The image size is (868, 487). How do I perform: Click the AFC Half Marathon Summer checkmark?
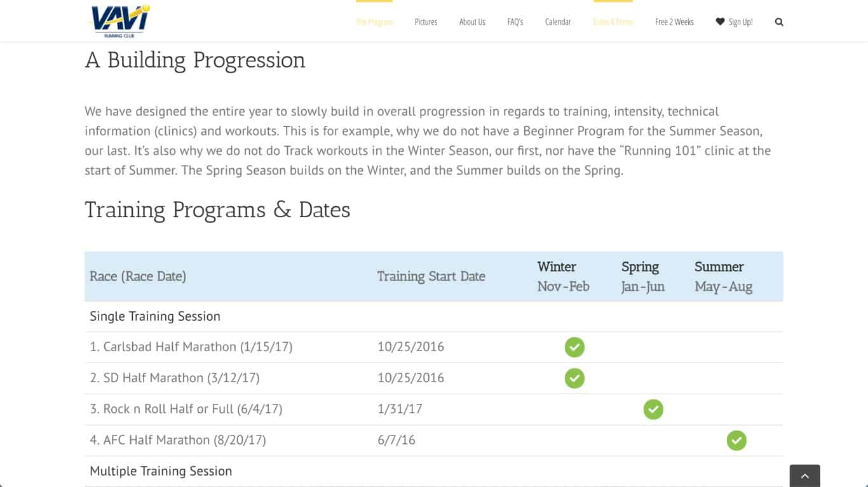[x=736, y=441]
